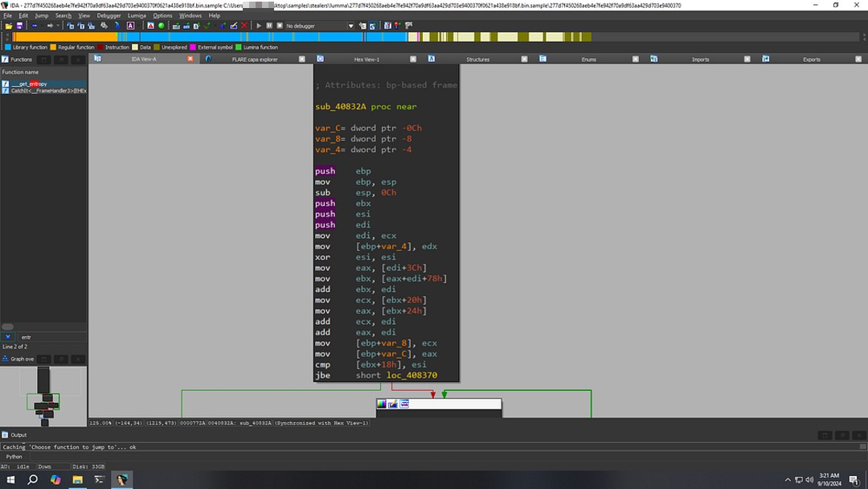Click the 'entr' filter text field
The height and width of the screenshot is (489, 868).
48,337
